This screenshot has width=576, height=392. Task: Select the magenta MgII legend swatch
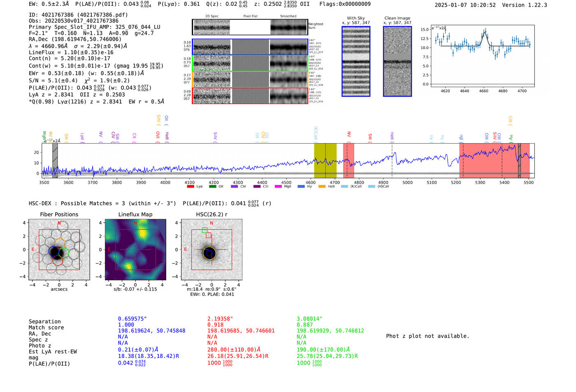pyautogui.click(x=279, y=186)
